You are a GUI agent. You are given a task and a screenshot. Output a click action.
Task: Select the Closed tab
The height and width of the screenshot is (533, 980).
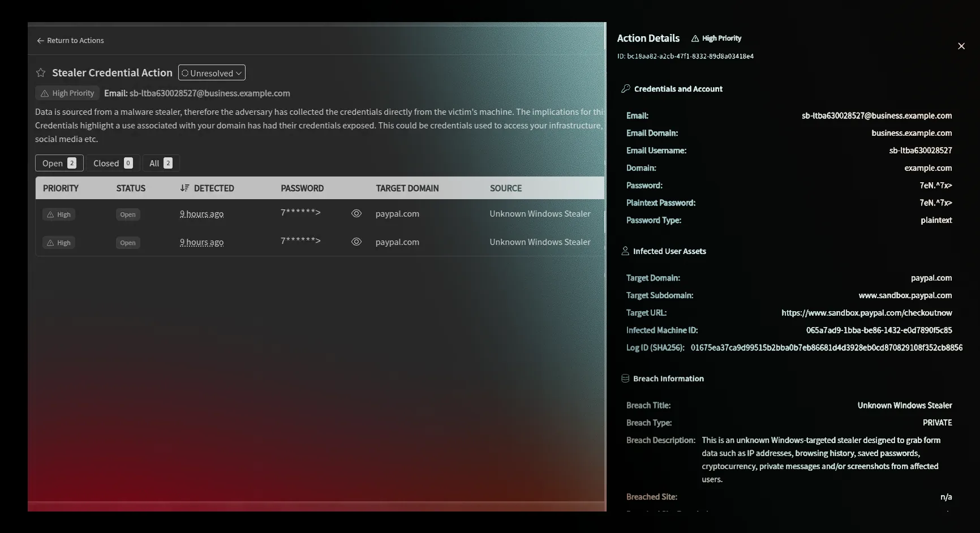pos(113,163)
